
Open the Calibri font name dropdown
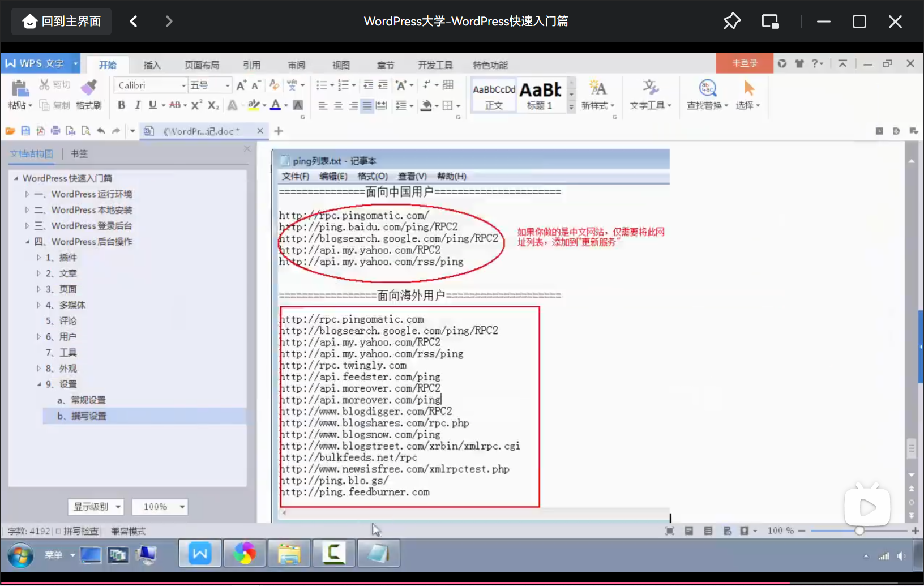click(183, 85)
